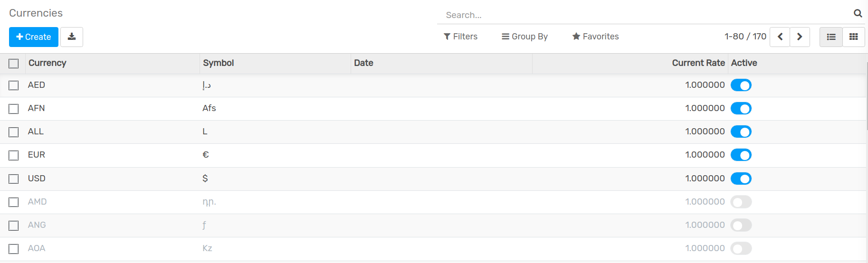Sort by Currency column header
868x263 pixels.
click(47, 63)
